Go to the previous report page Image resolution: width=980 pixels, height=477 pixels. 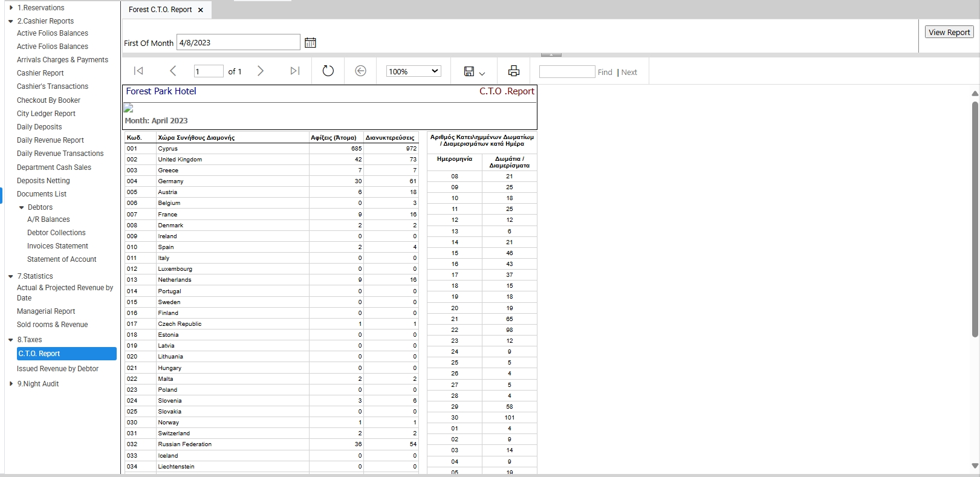click(x=173, y=71)
